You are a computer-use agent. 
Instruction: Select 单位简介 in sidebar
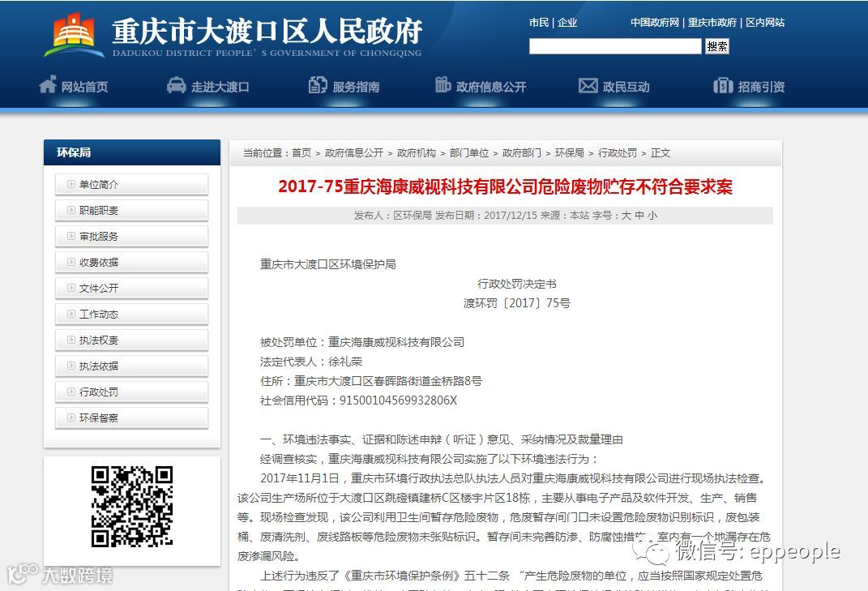pyautogui.click(x=132, y=185)
